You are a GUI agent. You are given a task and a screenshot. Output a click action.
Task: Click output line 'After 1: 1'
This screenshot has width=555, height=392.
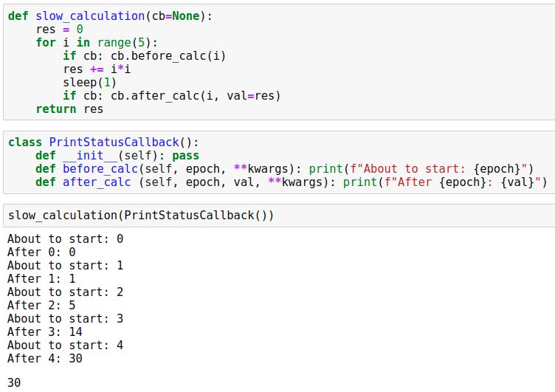[41, 279]
